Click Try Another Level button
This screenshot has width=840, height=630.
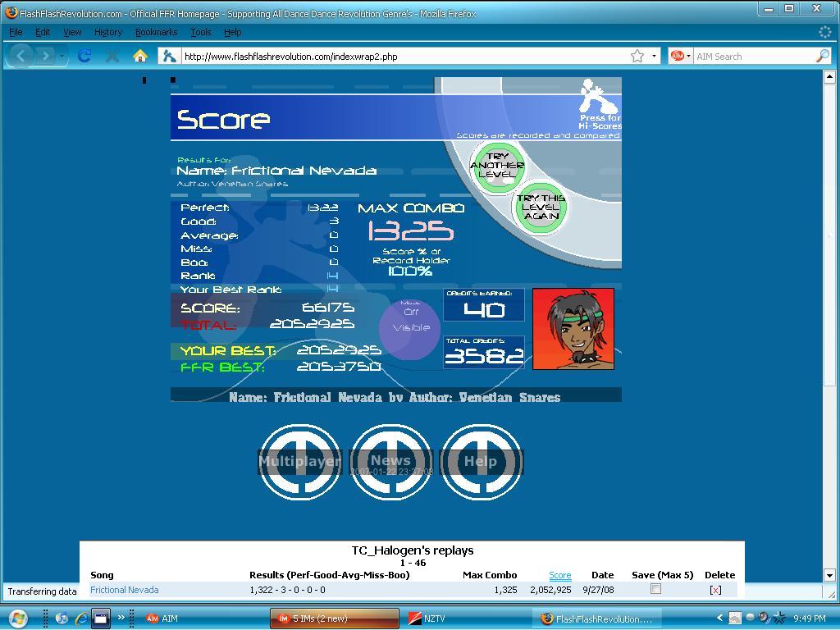point(497,167)
